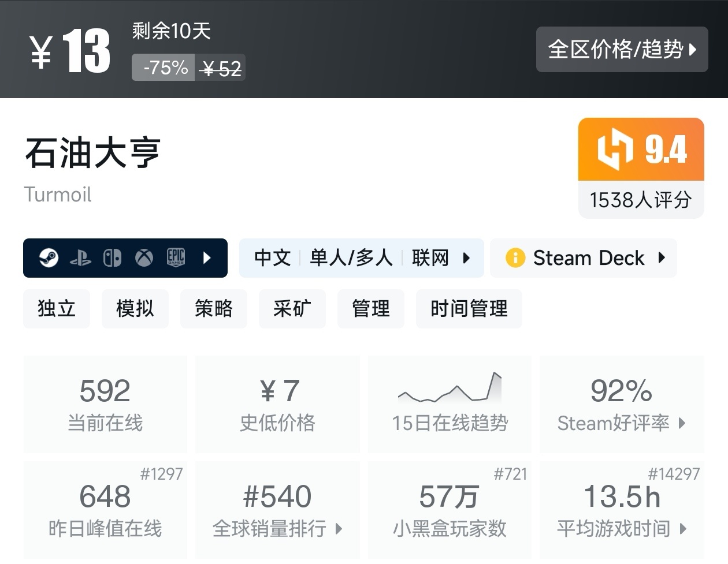The width and height of the screenshot is (728, 564).
Task: Expand the platform list arrow
Action: (207, 258)
